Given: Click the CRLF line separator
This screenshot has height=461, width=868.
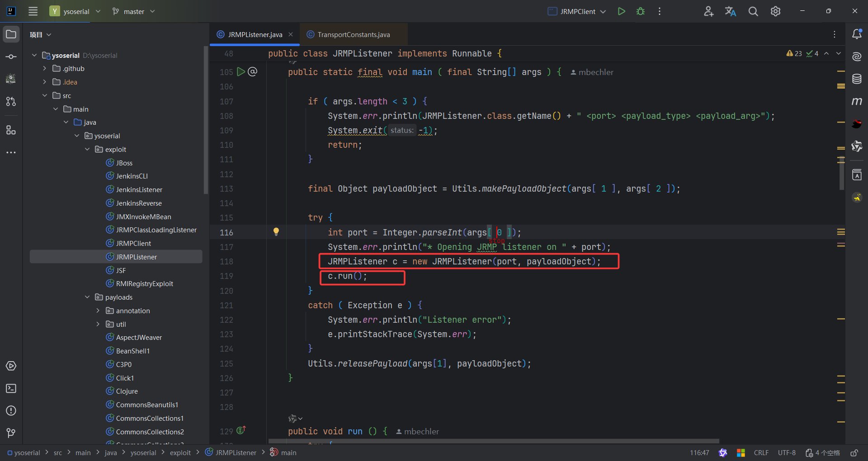Looking at the screenshot, I should [761, 453].
